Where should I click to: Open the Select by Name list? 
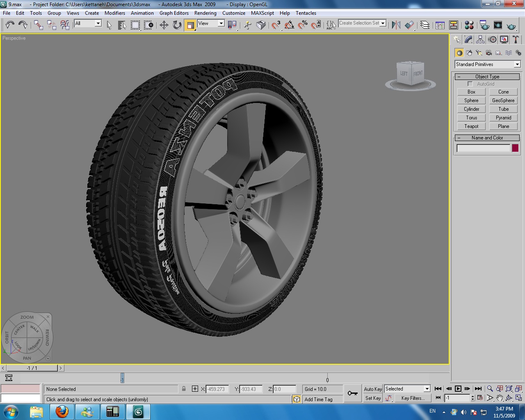122,25
